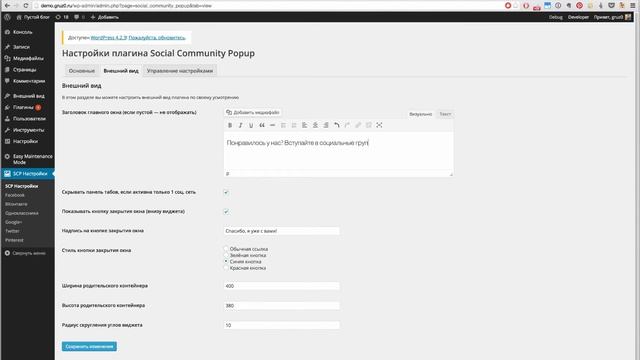640x360 pixels.
Task: Open comments from the admin bar bubble
Action: 80,17
